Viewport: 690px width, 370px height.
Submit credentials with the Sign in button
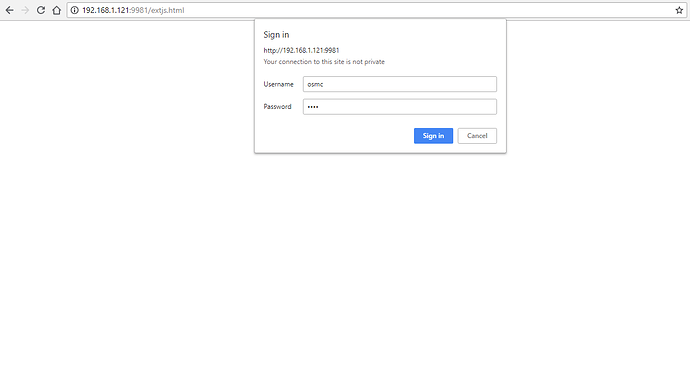click(x=433, y=136)
